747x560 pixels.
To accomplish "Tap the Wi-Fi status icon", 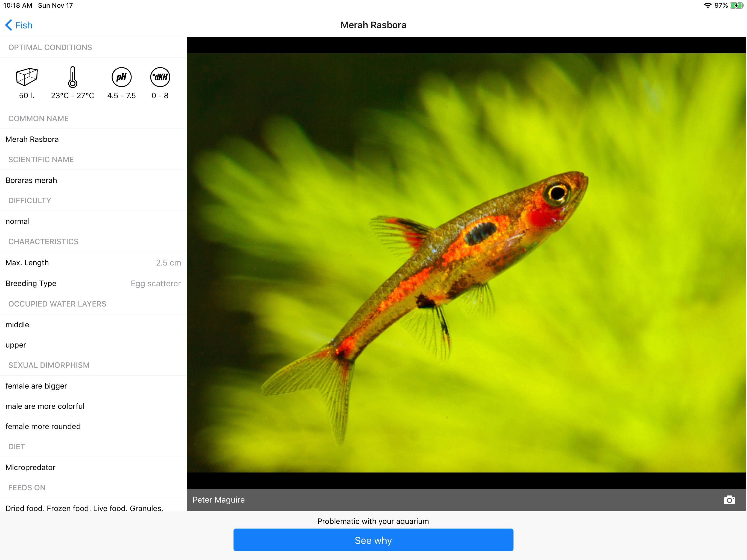I will [x=707, y=5].
